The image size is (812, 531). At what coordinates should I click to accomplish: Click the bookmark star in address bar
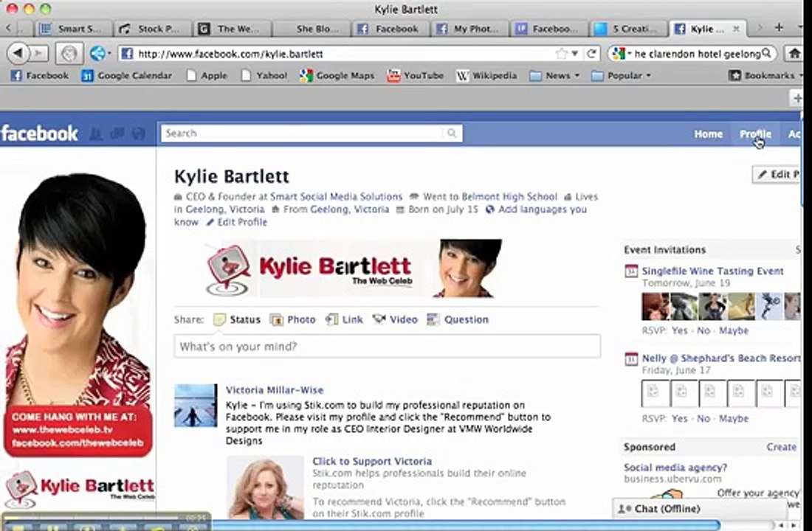pyautogui.click(x=562, y=53)
